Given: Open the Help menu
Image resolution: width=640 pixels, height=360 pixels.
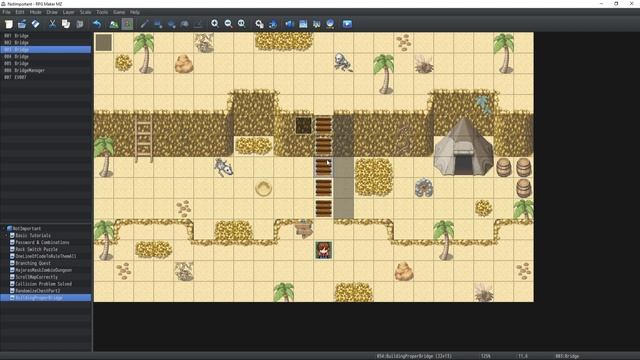Looking at the screenshot, I should tap(135, 12).
